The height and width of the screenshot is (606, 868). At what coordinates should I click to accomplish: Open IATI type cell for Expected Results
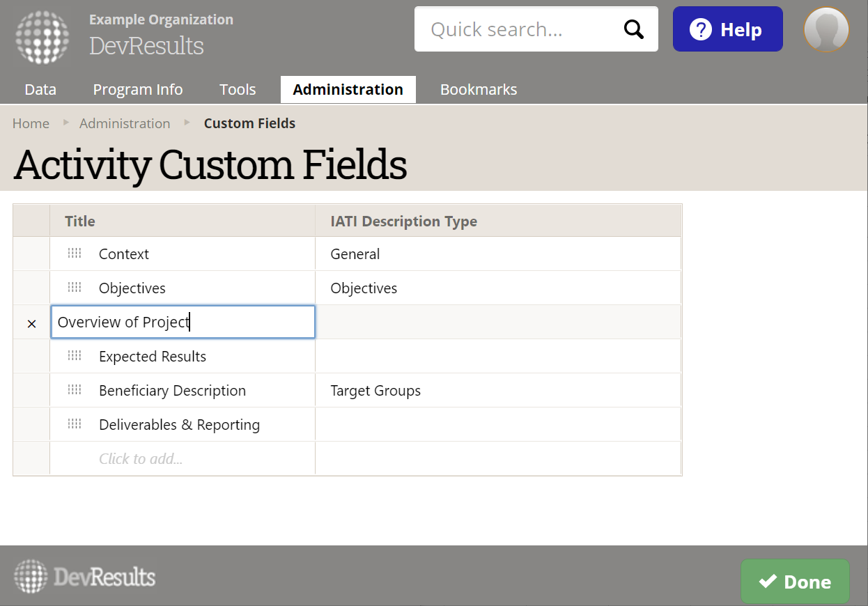click(497, 356)
